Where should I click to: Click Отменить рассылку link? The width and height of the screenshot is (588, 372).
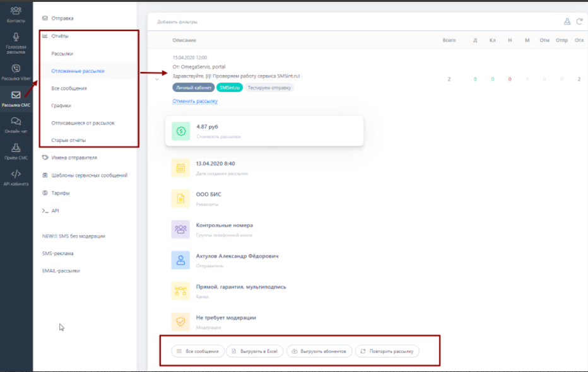click(x=195, y=101)
